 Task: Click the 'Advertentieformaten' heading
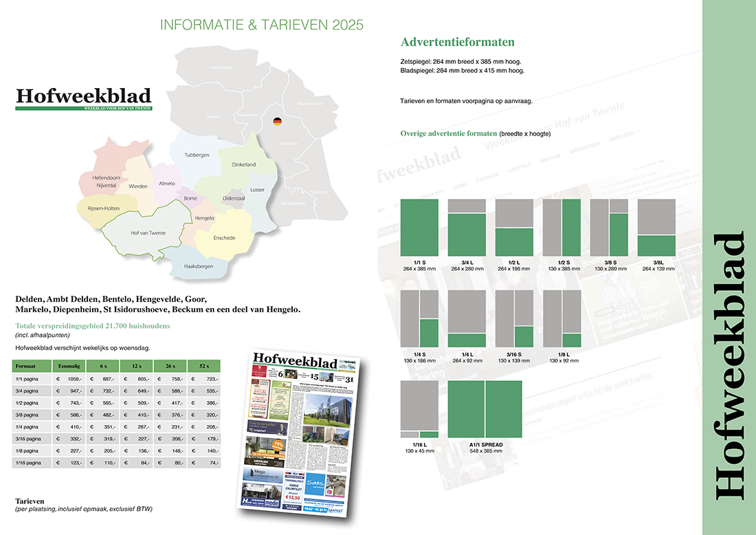(x=458, y=42)
